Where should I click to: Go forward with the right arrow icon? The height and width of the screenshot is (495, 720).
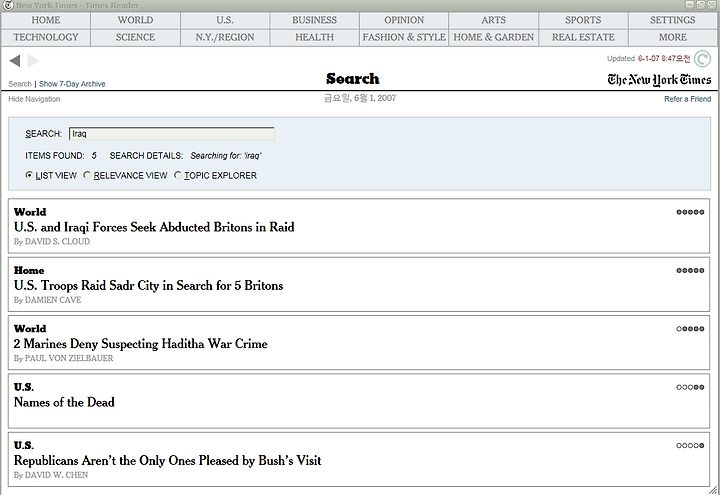pos(33,61)
